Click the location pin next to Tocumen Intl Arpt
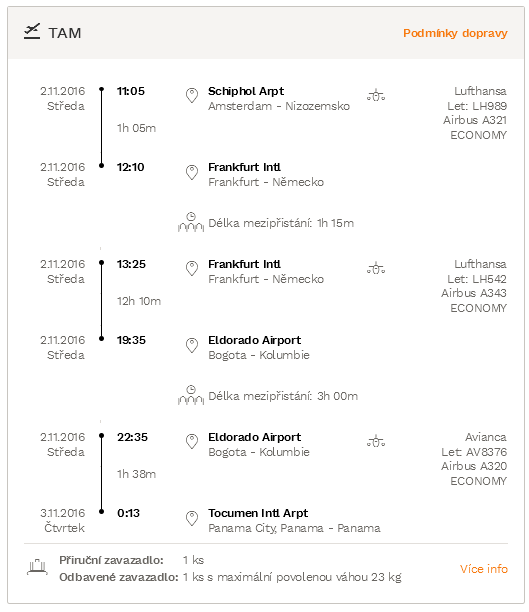 click(192, 518)
